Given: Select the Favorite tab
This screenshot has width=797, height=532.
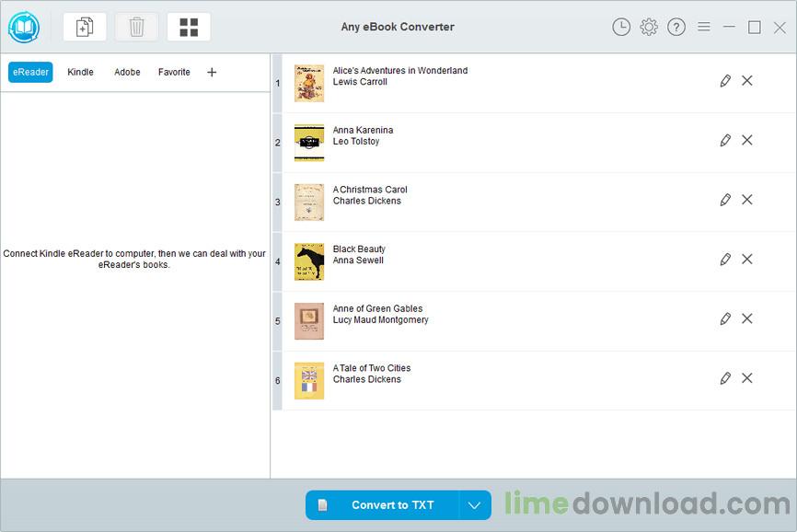Looking at the screenshot, I should pos(174,72).
